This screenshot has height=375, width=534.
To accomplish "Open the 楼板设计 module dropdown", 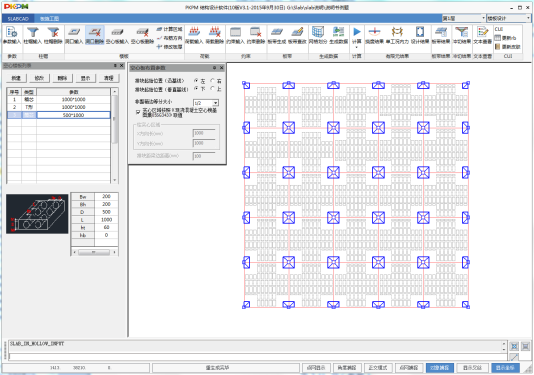I will pos(508,18).
